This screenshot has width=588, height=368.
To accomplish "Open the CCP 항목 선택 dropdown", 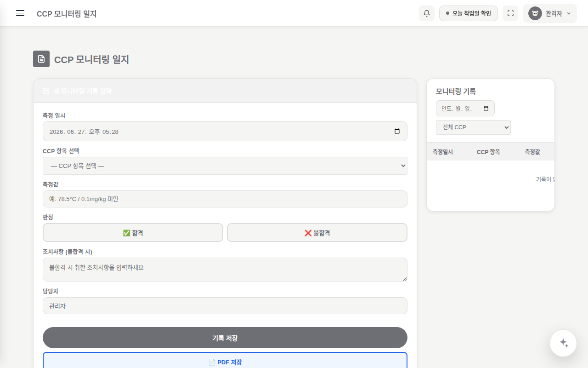I will click(225, 166).
